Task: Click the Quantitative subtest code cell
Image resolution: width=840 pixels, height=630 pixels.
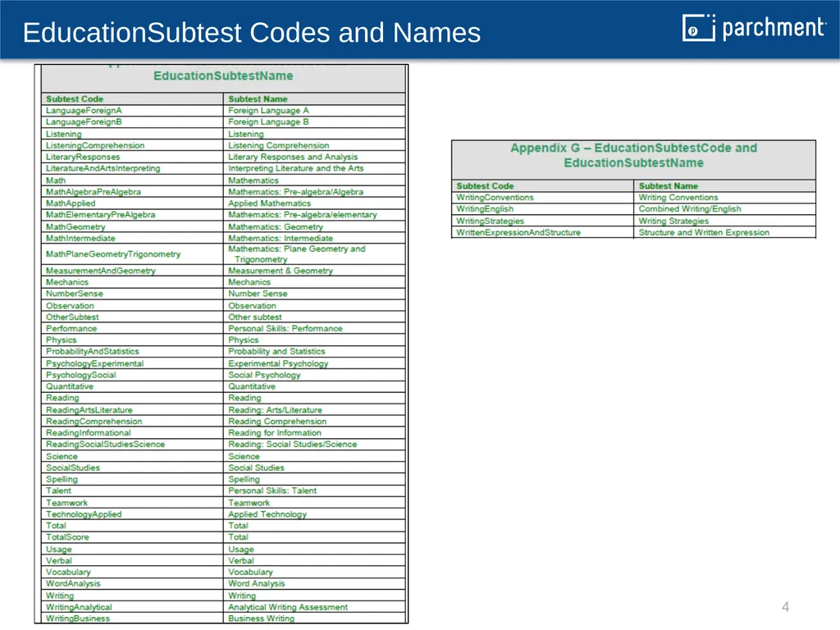Action: click(132, 386)
